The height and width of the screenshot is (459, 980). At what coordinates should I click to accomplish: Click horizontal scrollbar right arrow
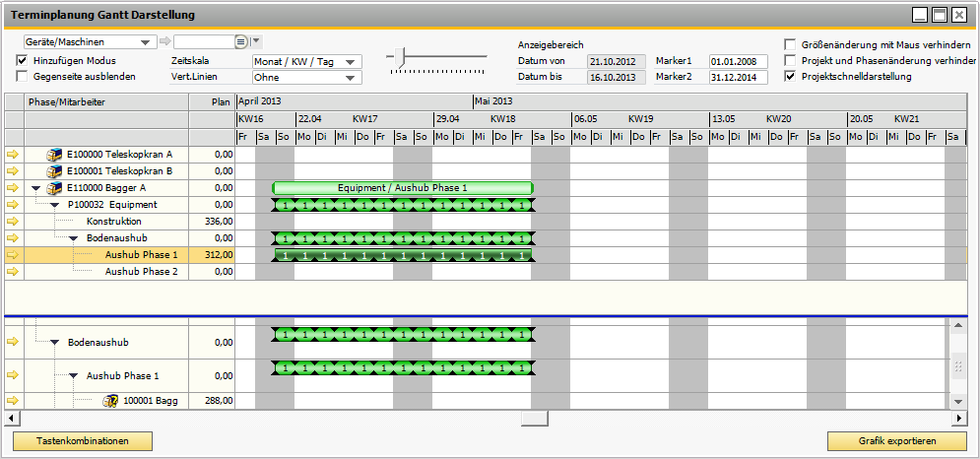pos(959,417)
